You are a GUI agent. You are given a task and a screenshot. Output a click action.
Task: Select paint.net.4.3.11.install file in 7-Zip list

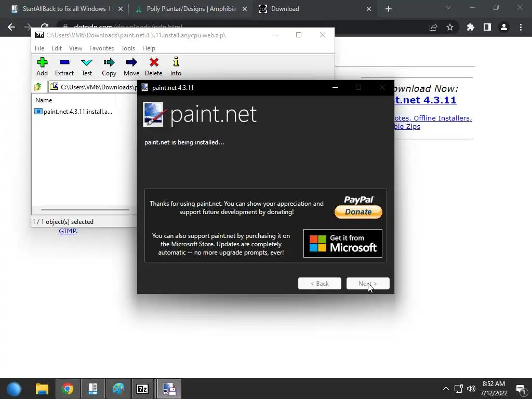coord(73,111)
